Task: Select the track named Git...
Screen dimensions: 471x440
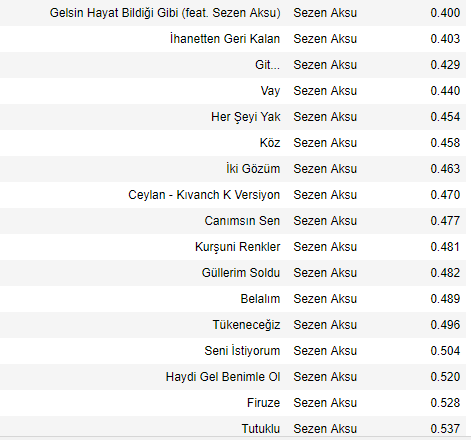Action: pos(267,65)
